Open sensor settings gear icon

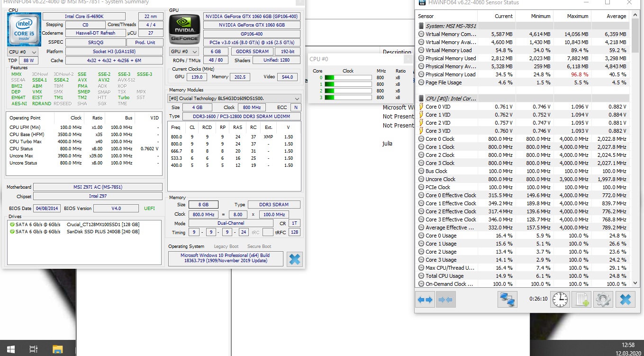point(603,300)
